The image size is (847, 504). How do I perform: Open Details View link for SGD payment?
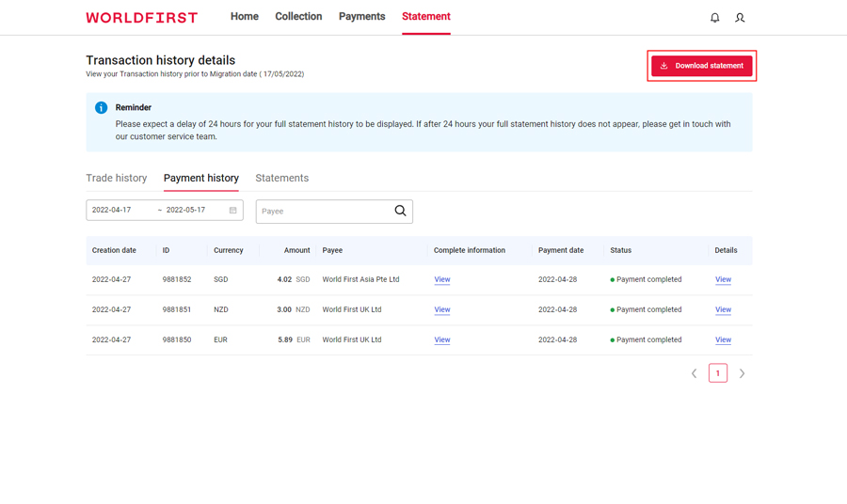[x=724, y=279]
